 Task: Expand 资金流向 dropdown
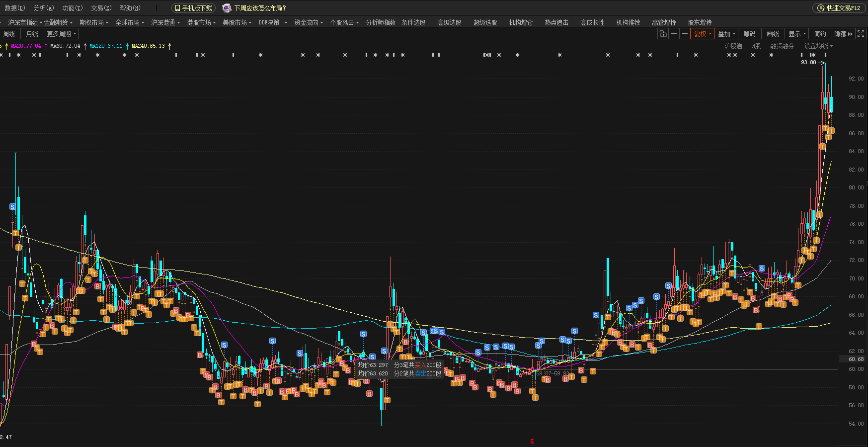pyautogui.click(x=309, y=22)
